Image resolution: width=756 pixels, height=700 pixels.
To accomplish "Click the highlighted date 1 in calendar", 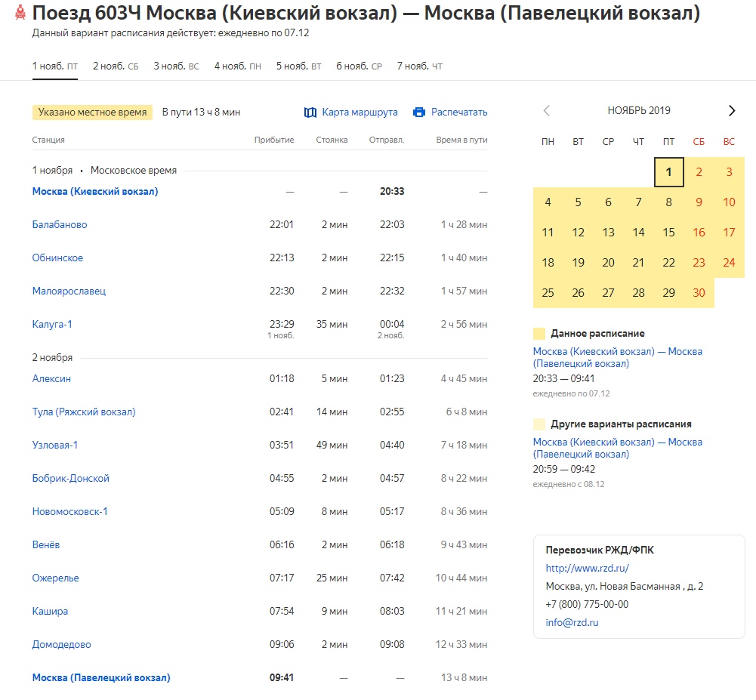I will [668, 172].
